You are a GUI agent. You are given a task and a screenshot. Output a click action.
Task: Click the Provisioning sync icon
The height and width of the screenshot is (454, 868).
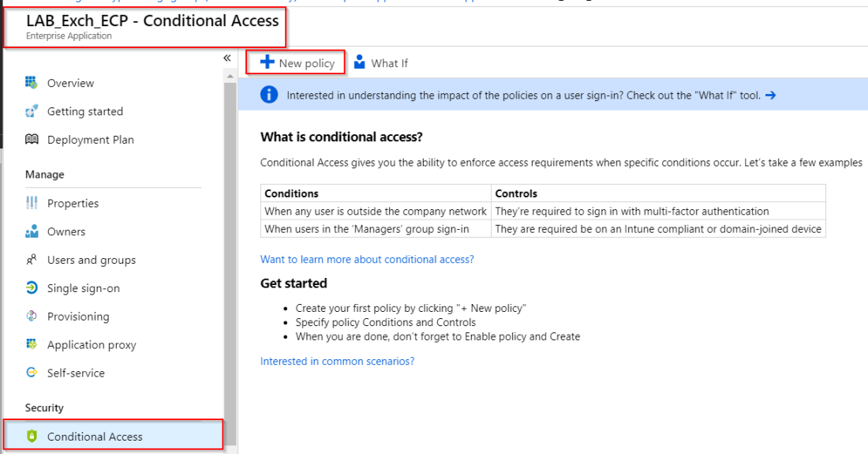[32, 317]
